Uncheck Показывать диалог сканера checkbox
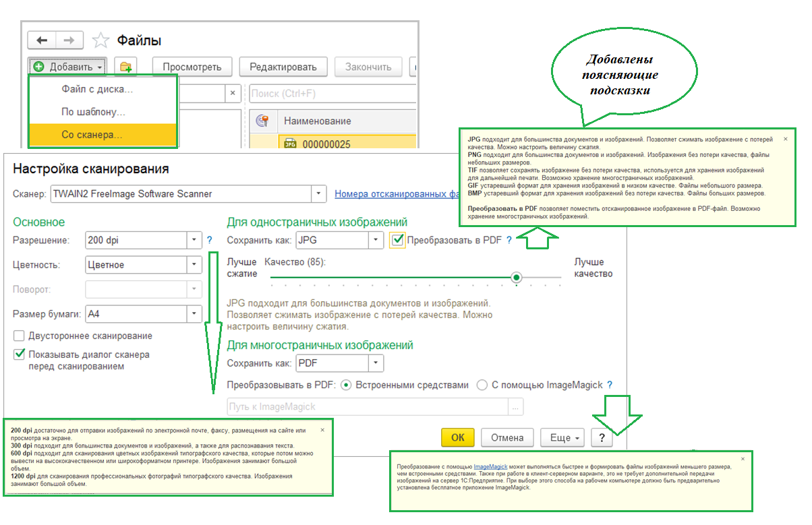The width and height of the screenshot is (812, 525). pyautogui.click(x=19, y=354)
